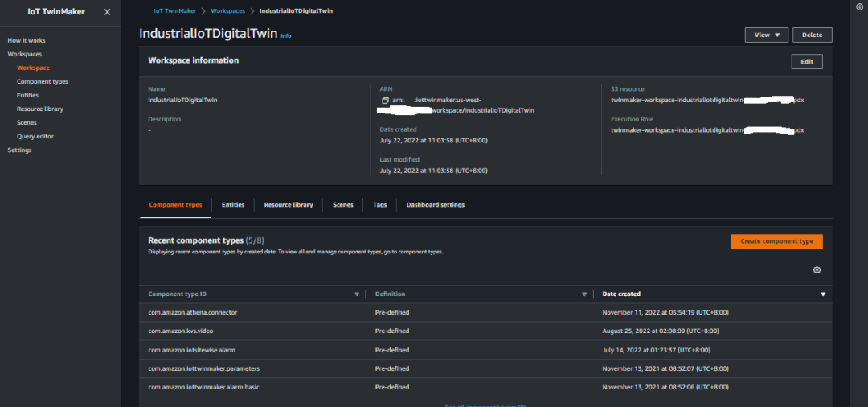This screenshot has width=868, height=407.
Task: Switch to the Entities tab
Action: coord(233,205)
